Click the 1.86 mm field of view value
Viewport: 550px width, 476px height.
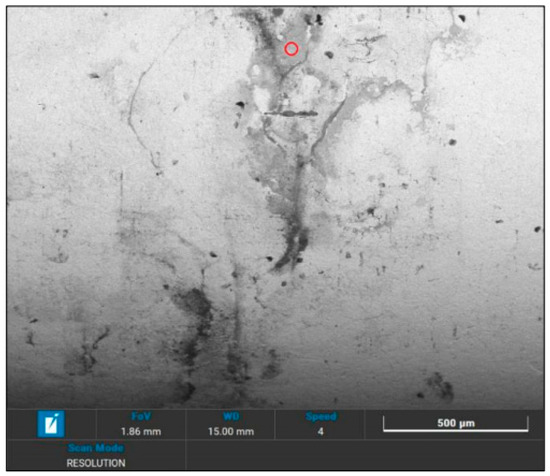(141, 431)
